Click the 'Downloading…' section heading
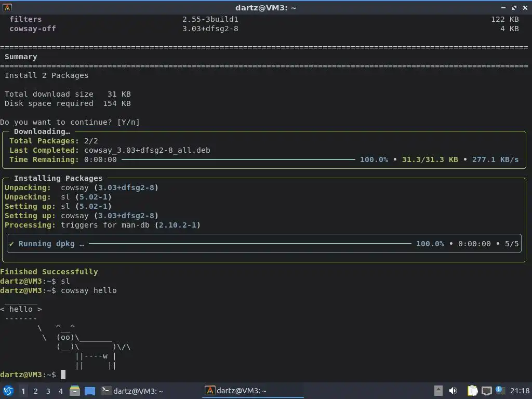This screenshot has height=399, width=532. (42, 131)
